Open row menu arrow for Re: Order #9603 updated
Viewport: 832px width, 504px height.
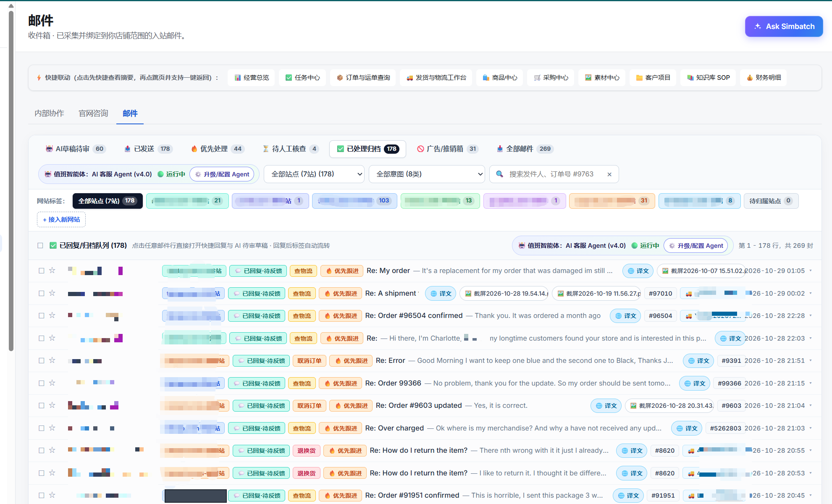811,405
